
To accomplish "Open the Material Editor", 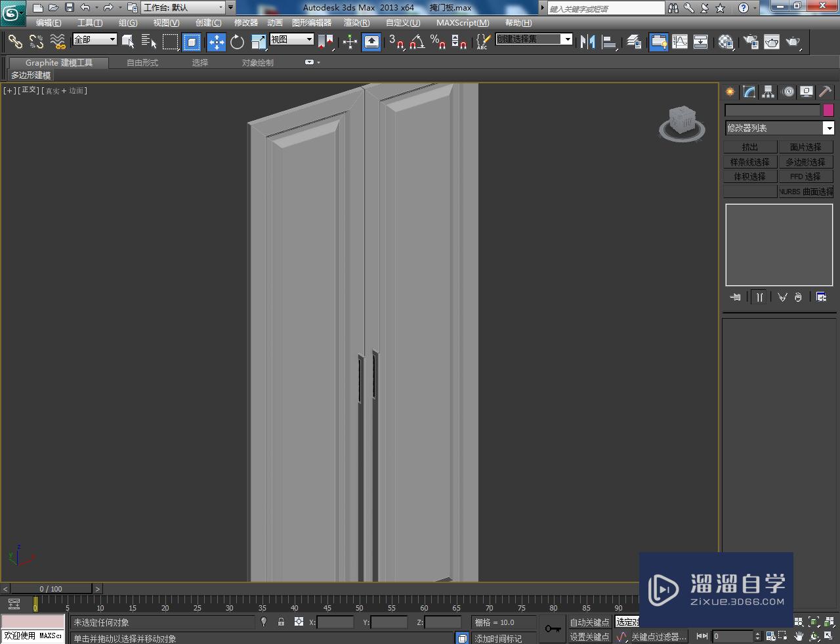I will tap(725, 42).
